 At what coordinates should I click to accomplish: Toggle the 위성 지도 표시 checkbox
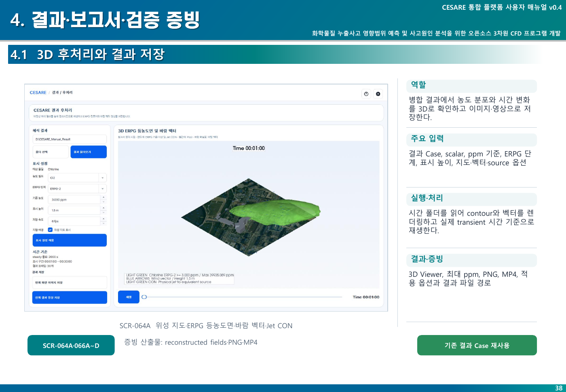(50, 230)
